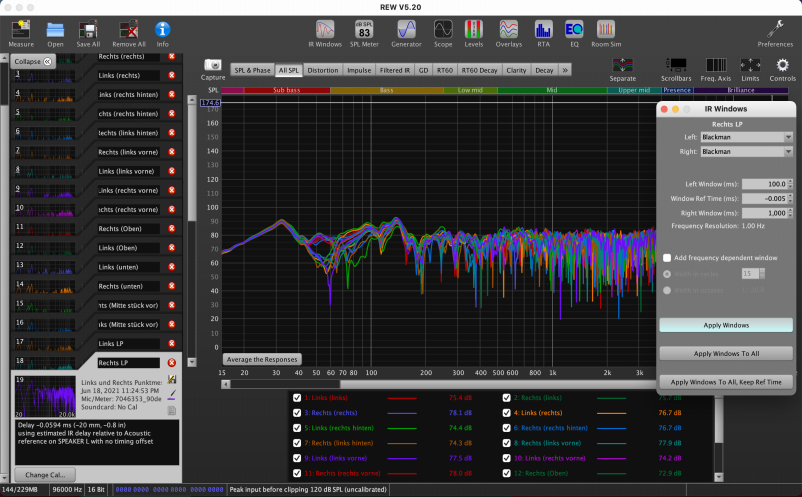Open graph Controls
802x497 pixels.
point(783,70)
